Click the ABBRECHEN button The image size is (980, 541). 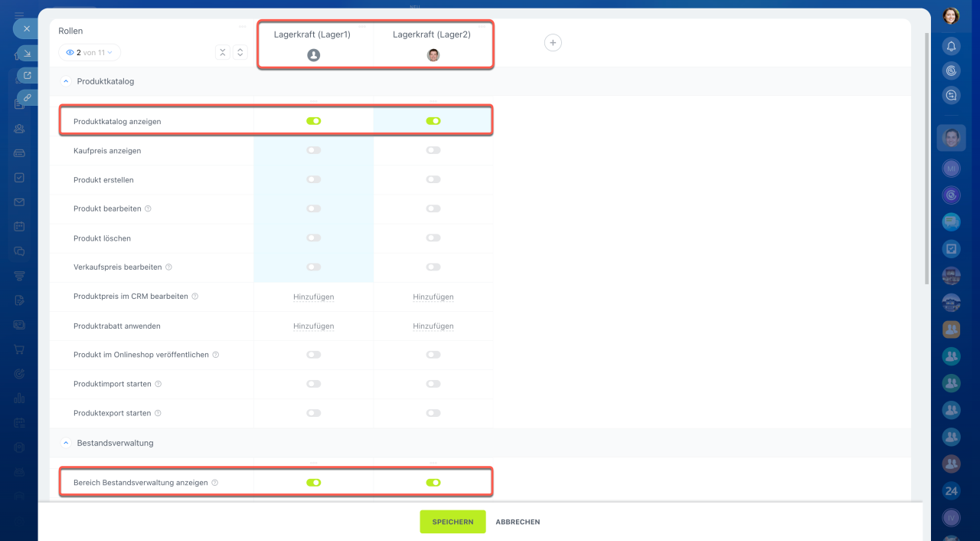[518, 522]
